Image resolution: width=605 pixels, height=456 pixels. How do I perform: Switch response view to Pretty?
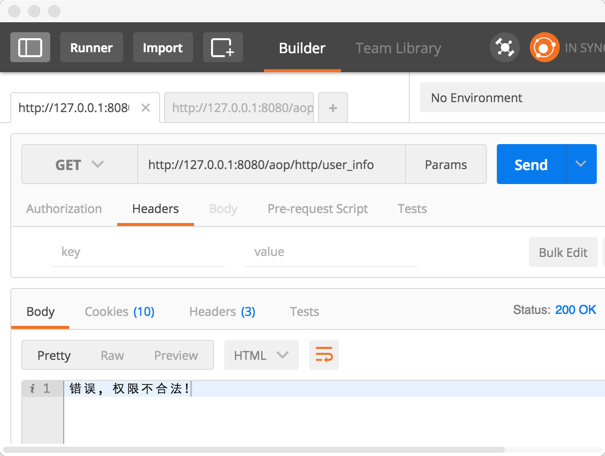(x=54, y=355)
